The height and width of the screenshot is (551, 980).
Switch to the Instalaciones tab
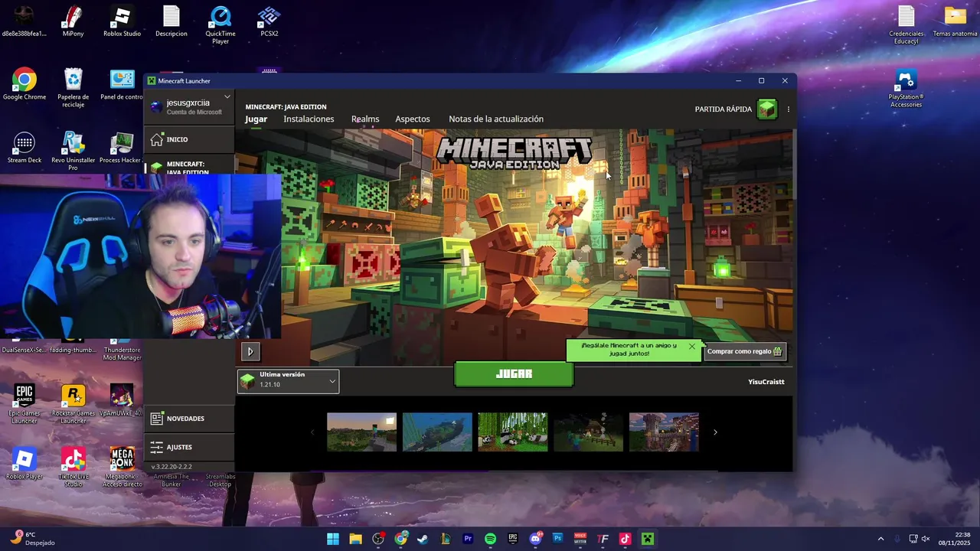pos(309,119)
